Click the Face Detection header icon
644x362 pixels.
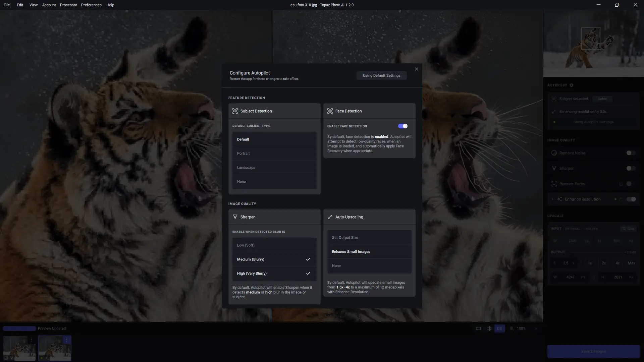tap(330, 111)
